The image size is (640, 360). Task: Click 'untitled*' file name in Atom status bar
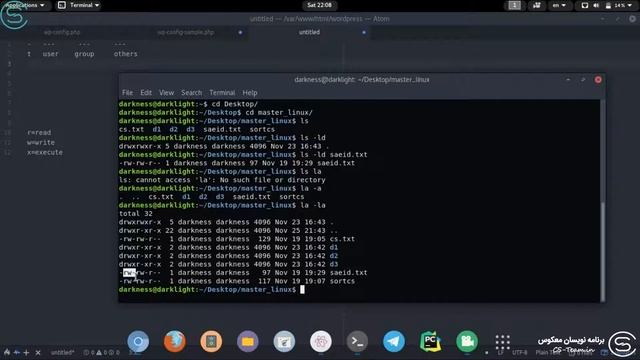pos(62,352)
